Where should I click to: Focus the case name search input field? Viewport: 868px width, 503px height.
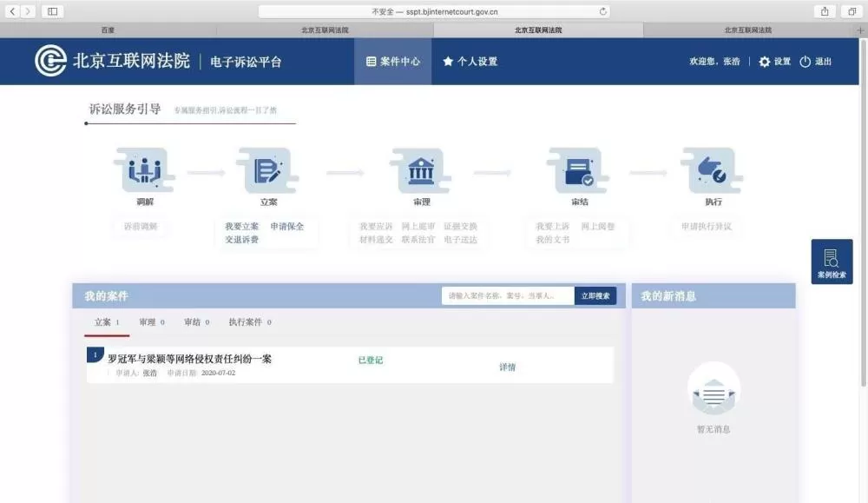click(x=508, y=296)
